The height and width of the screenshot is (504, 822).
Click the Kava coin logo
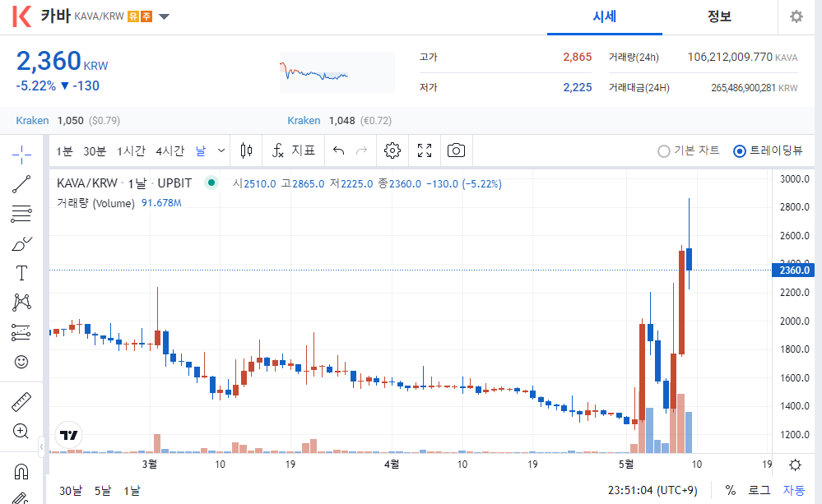22,16
